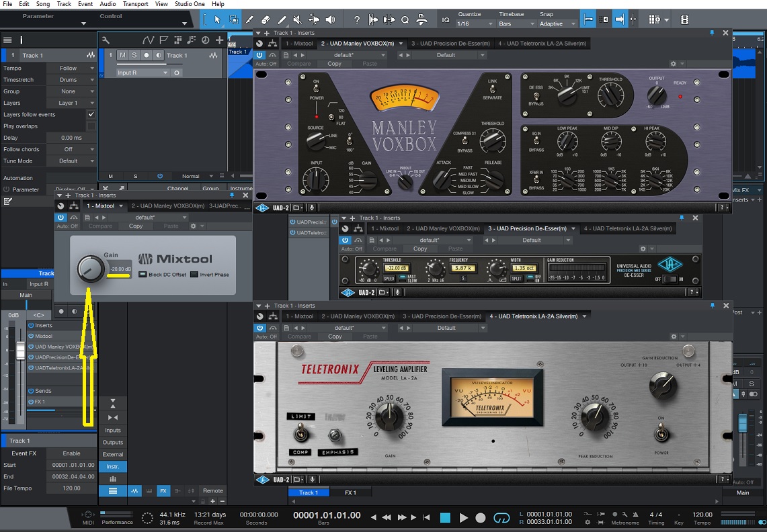The height and width of the screenshot is (532, 767).
Task: Open the Follow chords Off dropdown
Action: tap(71, 149)
